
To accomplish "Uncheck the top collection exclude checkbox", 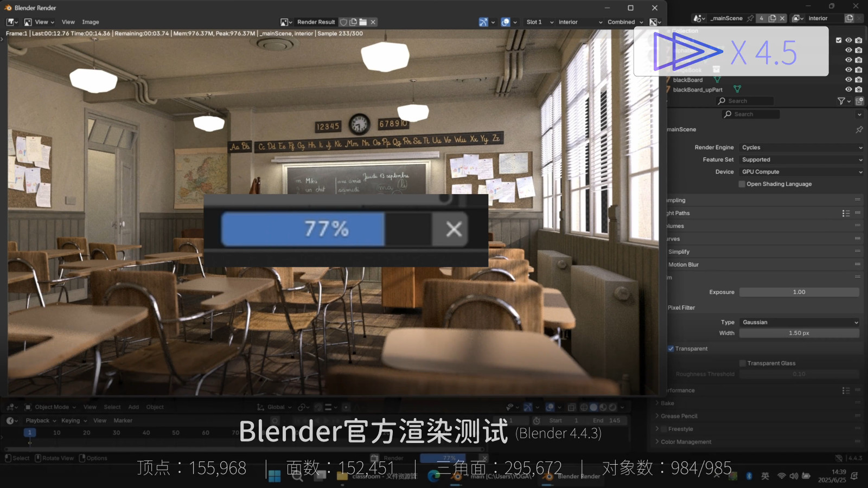I will [x=839, y=40].
